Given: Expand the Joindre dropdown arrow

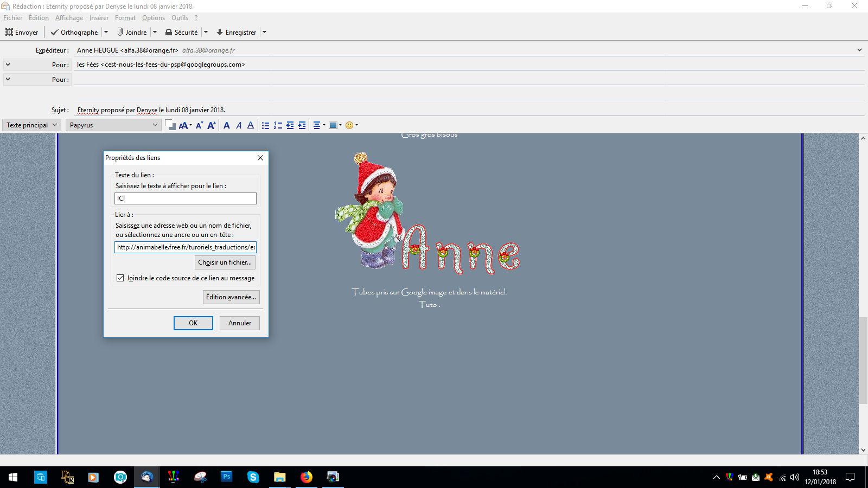Looking at the screenshot, I should point(155,32).
